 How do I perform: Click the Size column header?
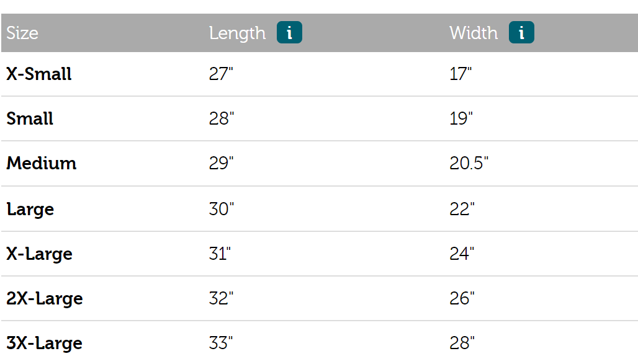(22, 33)
